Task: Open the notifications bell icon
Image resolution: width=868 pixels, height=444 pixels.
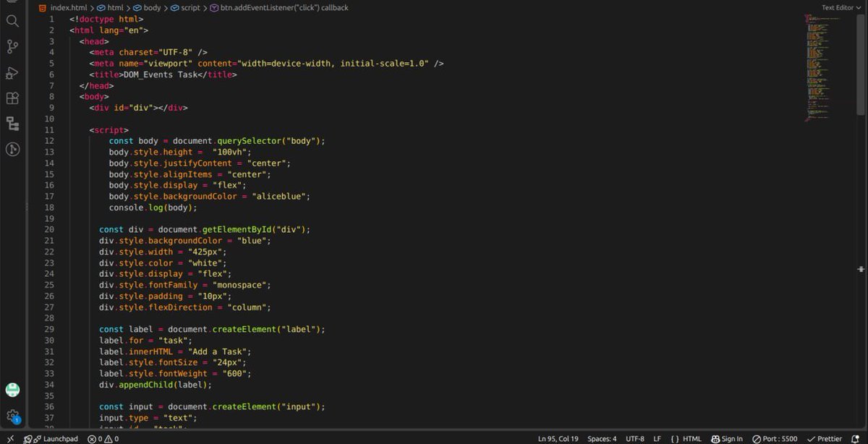Action: tap(856, 439)
